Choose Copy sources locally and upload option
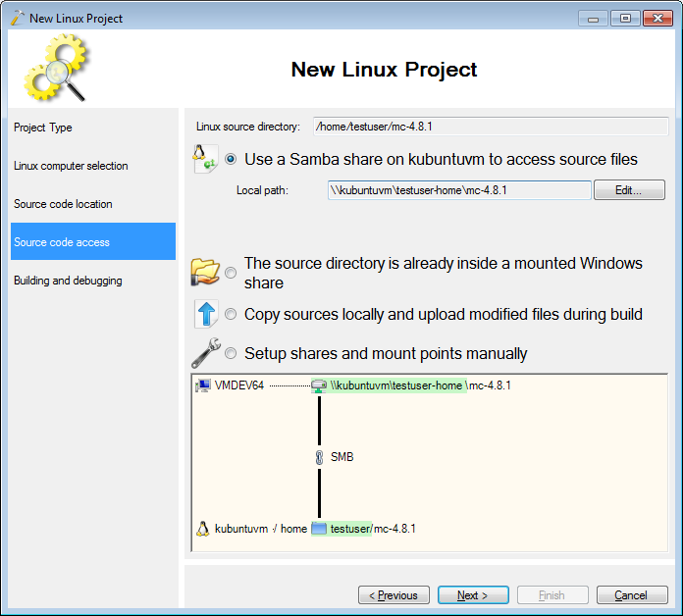 [x=231, y=314]
